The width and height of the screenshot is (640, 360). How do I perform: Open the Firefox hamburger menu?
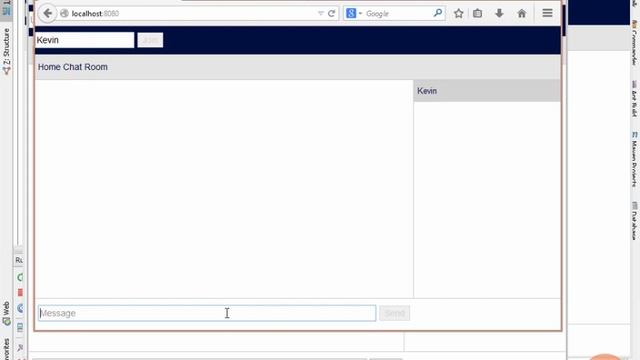point(547,13)
